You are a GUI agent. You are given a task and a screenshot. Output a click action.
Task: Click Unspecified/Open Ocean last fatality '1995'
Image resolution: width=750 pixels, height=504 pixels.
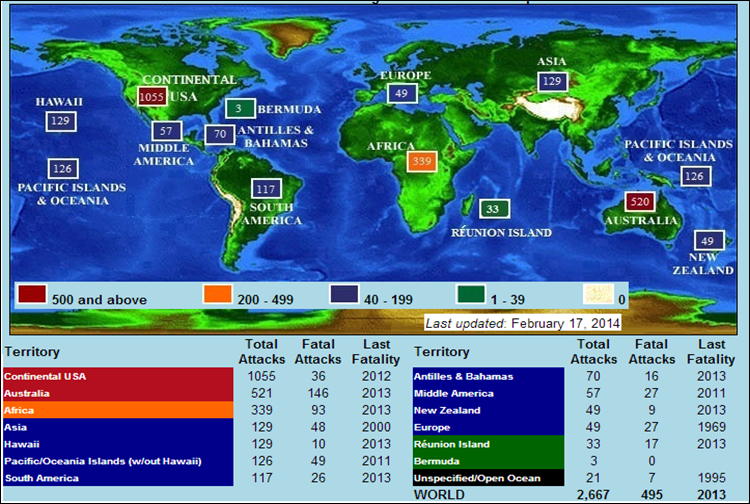pos(711,478)
